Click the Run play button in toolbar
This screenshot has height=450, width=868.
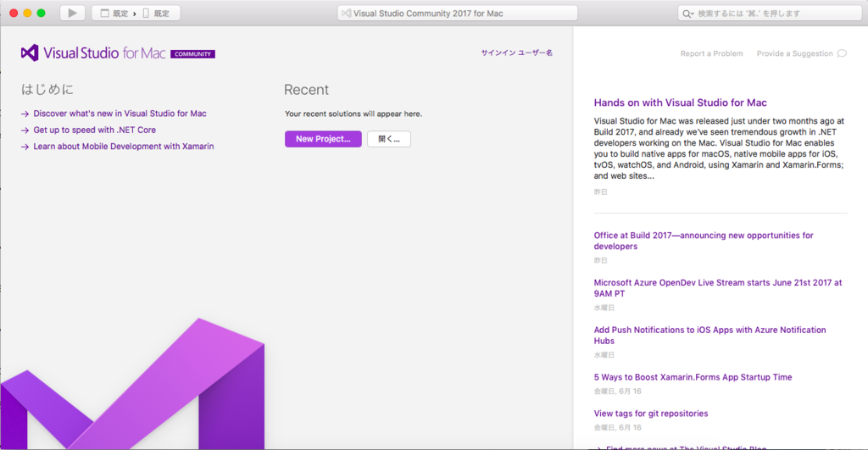pyautogui.click(x=73, y=13)
